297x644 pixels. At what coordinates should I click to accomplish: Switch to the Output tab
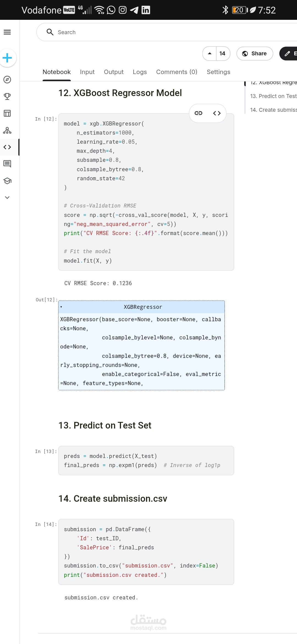coord(114,72)
